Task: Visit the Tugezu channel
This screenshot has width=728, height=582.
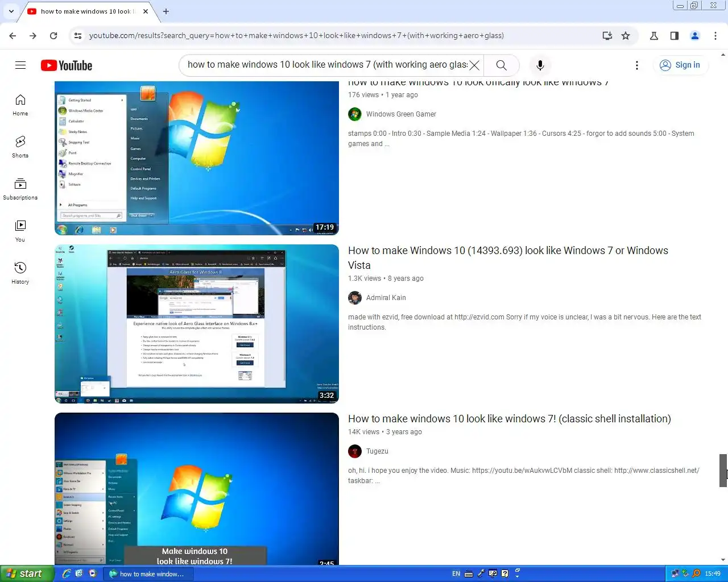Action: click(x=377, y=451)
